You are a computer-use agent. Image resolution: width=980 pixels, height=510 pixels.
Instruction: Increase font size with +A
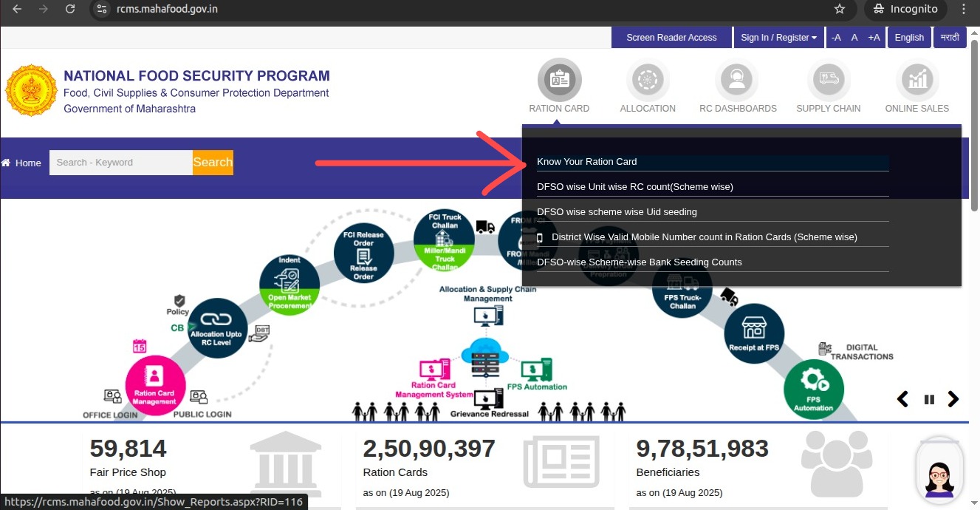874,38
